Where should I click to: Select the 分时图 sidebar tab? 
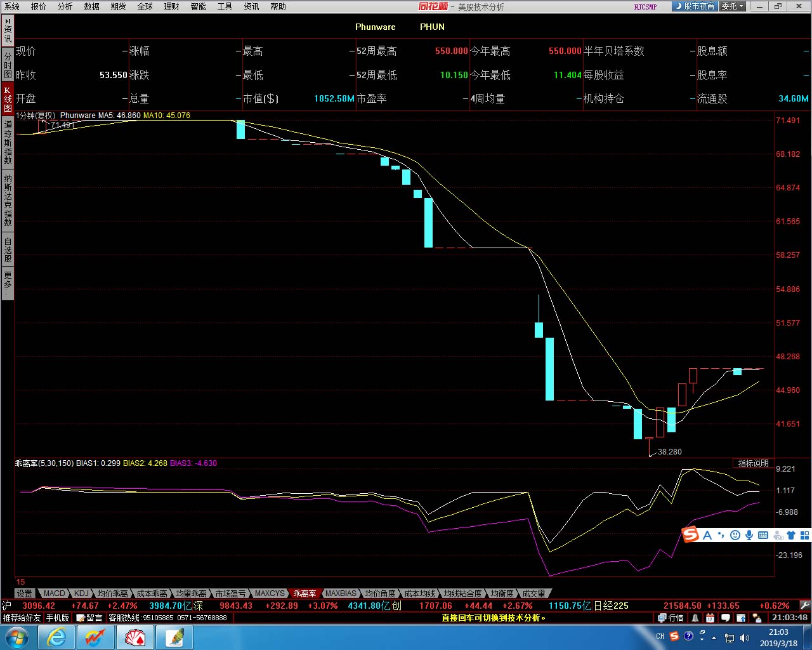[8, 65]
